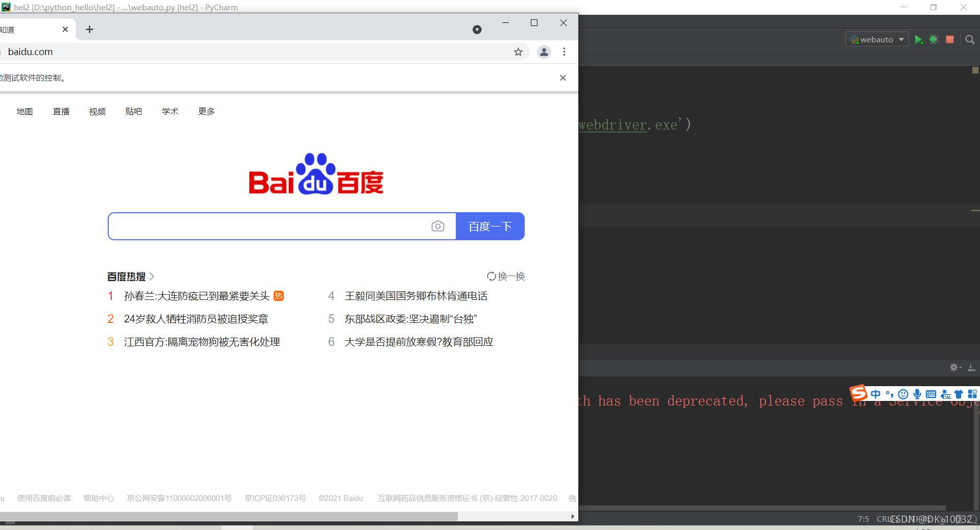This screenshot has height=530, width=980.
Task: Click Chrome horizontal scrollbar right arrow
Action: tap(572, 516)
